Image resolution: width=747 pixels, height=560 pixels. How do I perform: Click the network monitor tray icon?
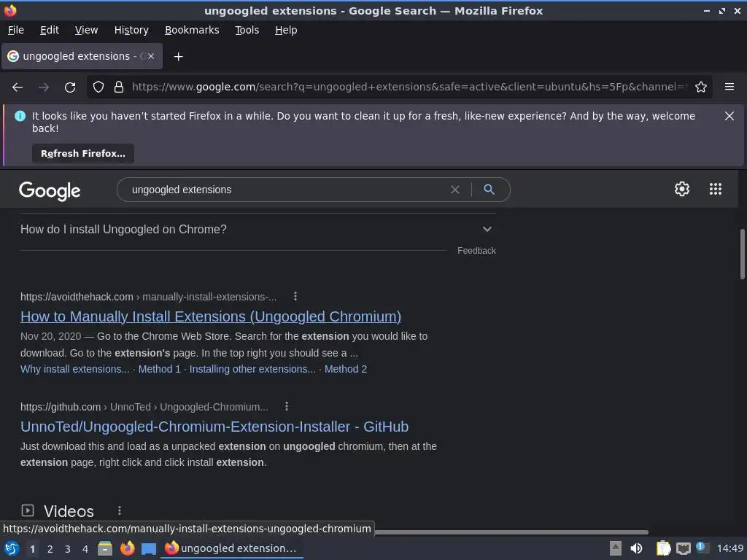(x=683, y=549)
